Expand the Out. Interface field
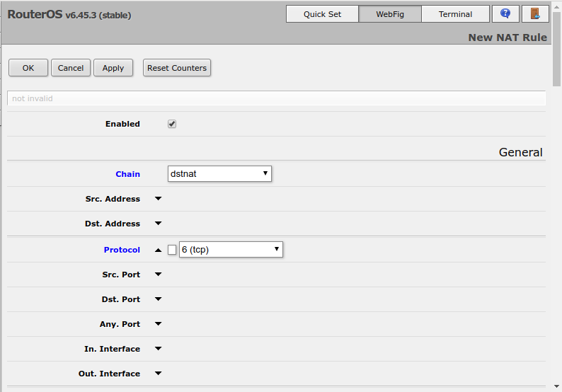 158,373
